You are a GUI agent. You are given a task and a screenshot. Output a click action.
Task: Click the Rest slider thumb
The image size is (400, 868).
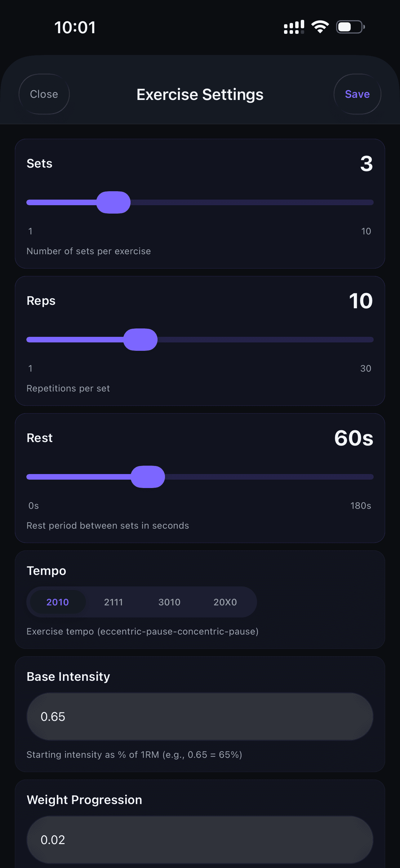(x=148, y=477)
